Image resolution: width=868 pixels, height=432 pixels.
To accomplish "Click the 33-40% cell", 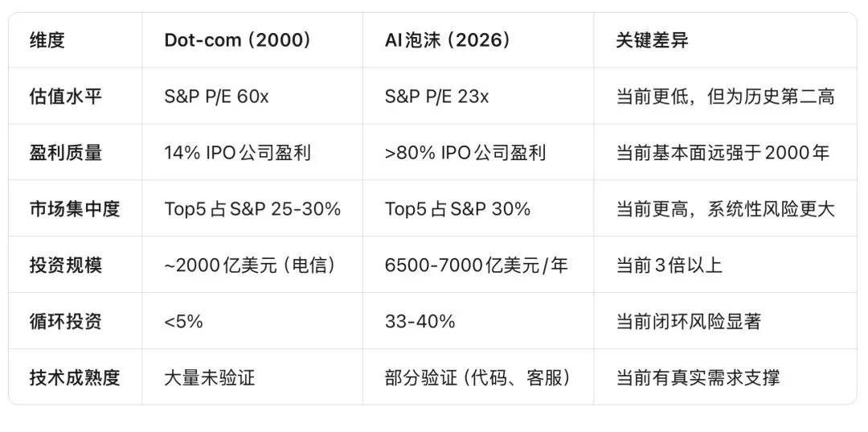I will pos(420,321).
